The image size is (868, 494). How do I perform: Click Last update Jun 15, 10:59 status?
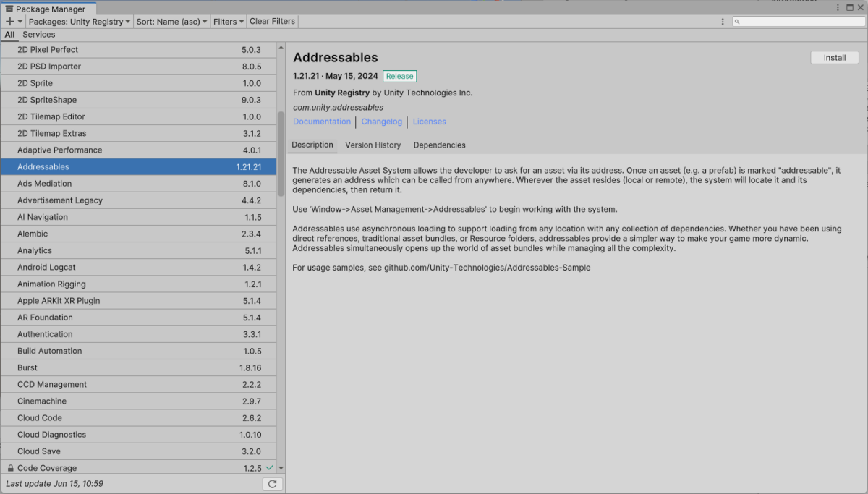coord(54,483)
